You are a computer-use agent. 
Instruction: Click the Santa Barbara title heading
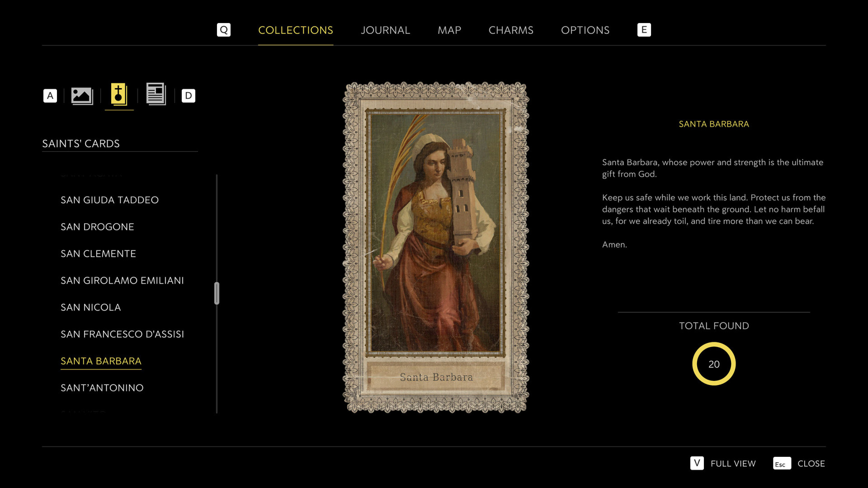(x=714, y=124)
